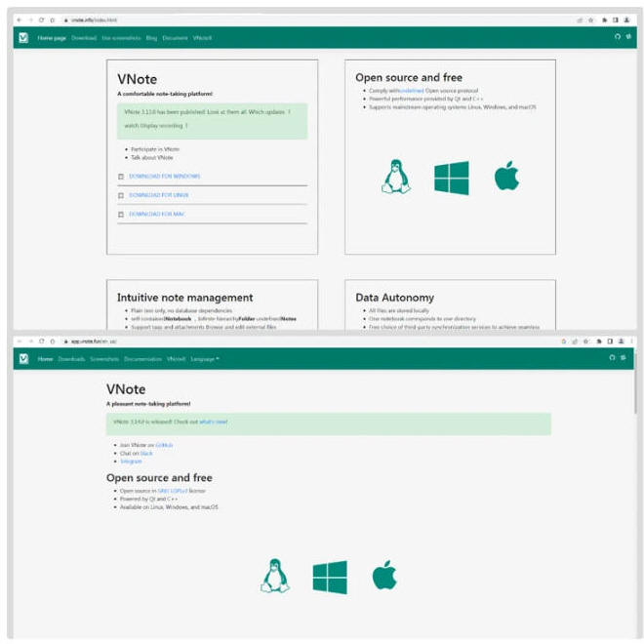The height and width of the screenshot is (644, 644).
Task: Focus the address bar in the bottom window
Action: (x=308, y=341)
